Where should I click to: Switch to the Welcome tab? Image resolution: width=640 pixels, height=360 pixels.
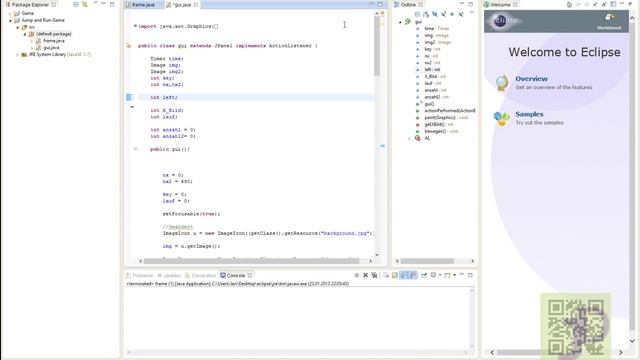[x=500, y=5]
